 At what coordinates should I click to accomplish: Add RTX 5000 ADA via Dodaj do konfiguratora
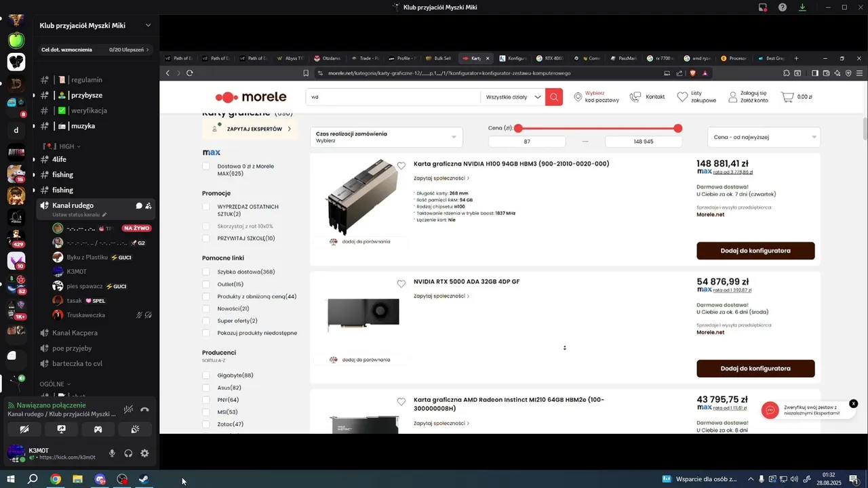[x=755, y=369]
